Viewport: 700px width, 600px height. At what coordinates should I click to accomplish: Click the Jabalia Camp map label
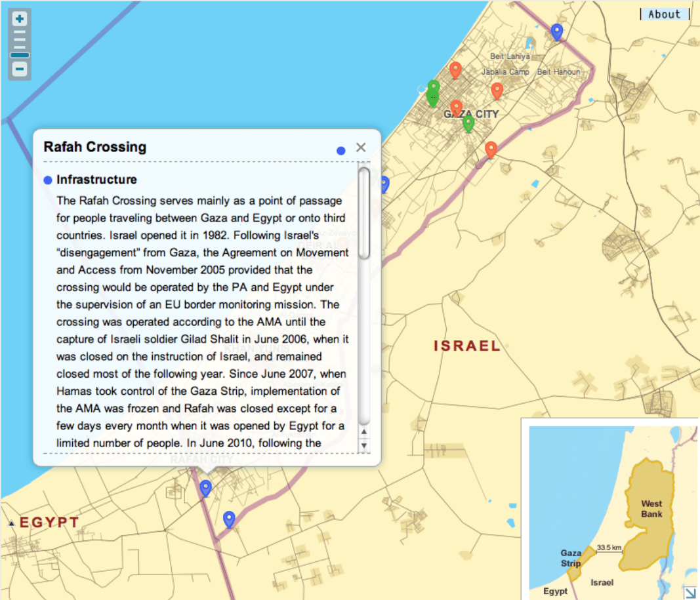(x=505, y=71)
